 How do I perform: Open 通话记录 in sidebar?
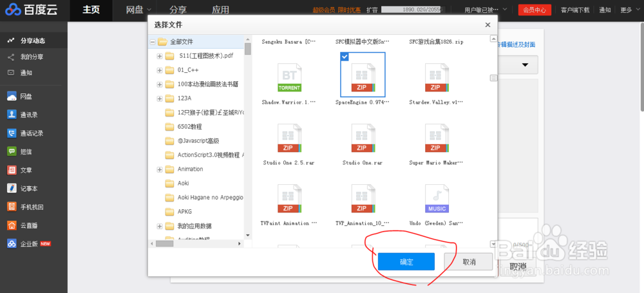32,133
